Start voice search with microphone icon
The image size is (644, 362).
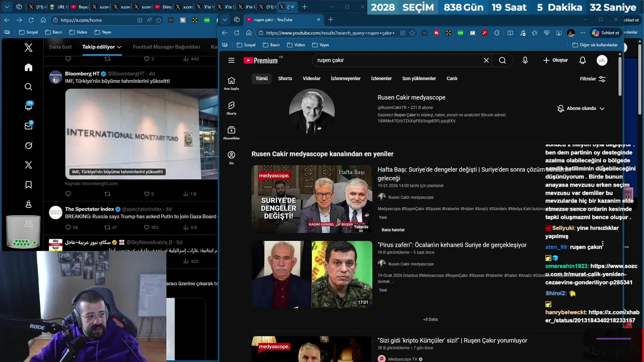(525, 60)
